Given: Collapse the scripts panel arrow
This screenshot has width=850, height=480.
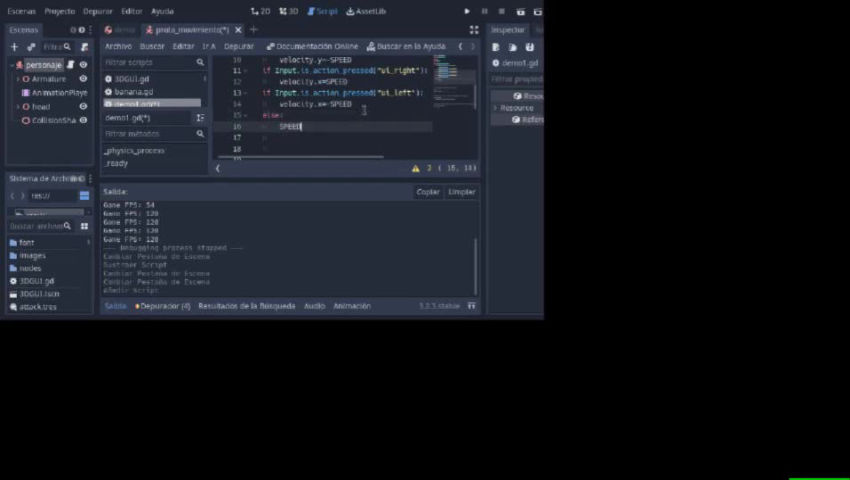Looking at the screenshot, I should 218,169.
